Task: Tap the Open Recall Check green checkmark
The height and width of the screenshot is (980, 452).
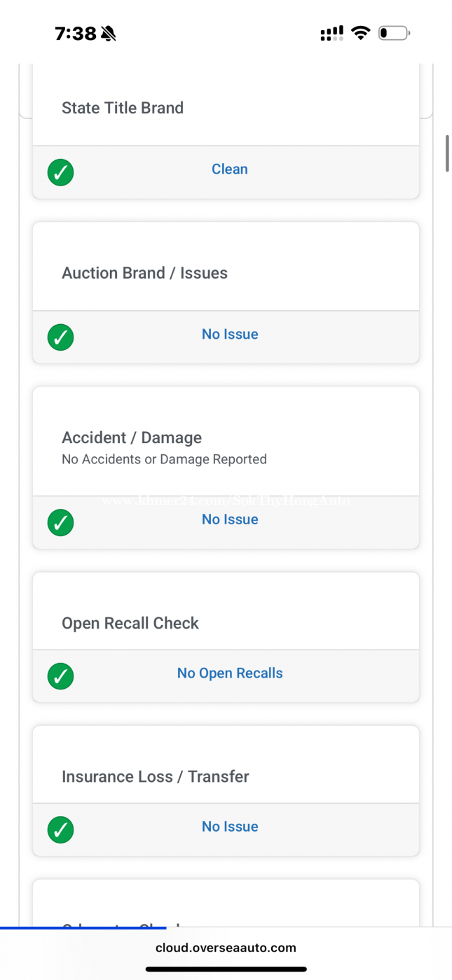Action: 61,676
